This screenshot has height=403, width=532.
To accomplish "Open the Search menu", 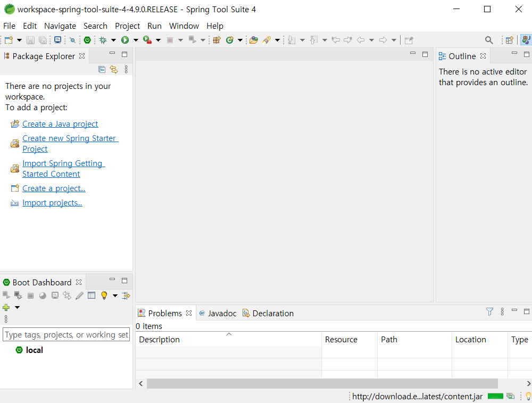I will click(x=95, y=26).
